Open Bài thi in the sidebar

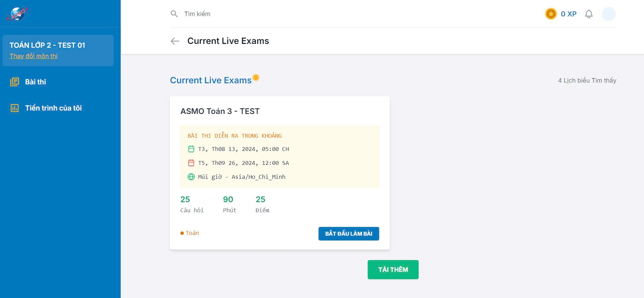[36, 82]
